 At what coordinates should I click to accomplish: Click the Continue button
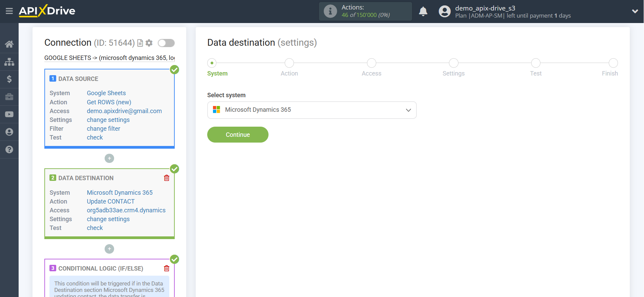[238, 135]
